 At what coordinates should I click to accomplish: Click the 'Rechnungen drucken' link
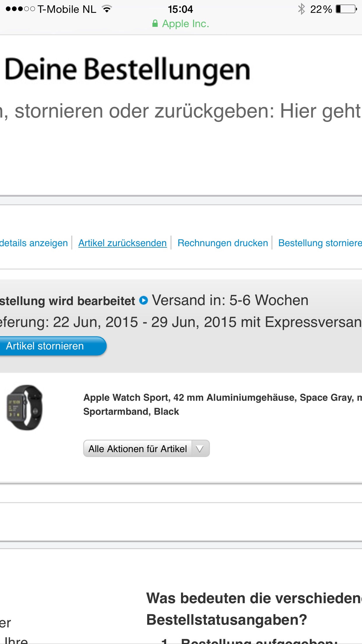coord(223,243)
